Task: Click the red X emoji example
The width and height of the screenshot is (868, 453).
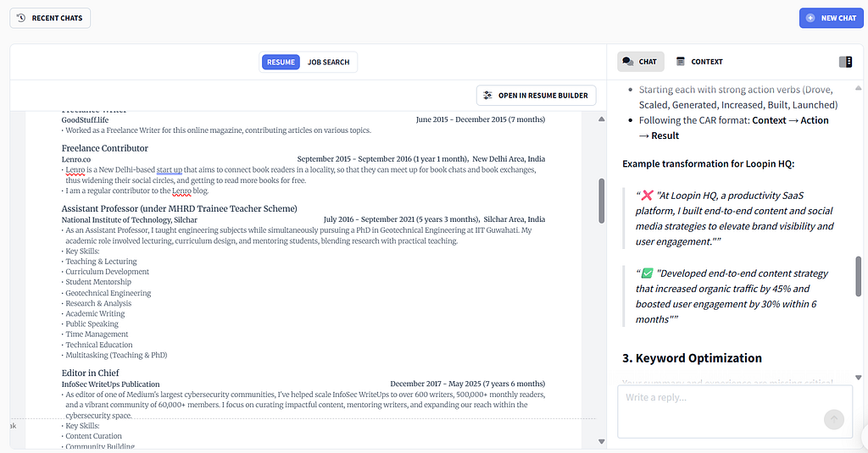Action: (647, 196)
